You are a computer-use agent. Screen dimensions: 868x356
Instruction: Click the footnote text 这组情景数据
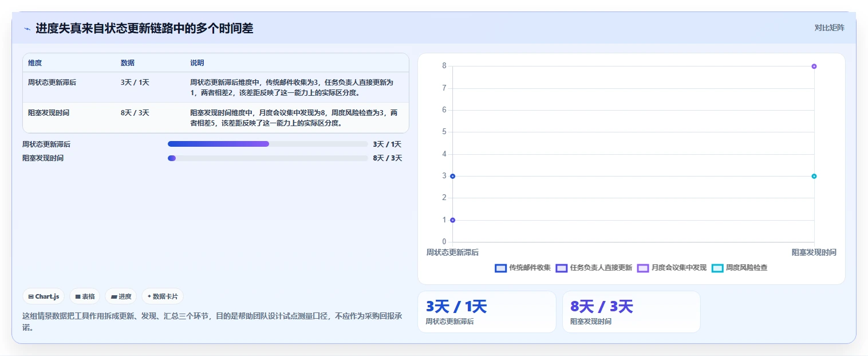click(x=212, y=321)
